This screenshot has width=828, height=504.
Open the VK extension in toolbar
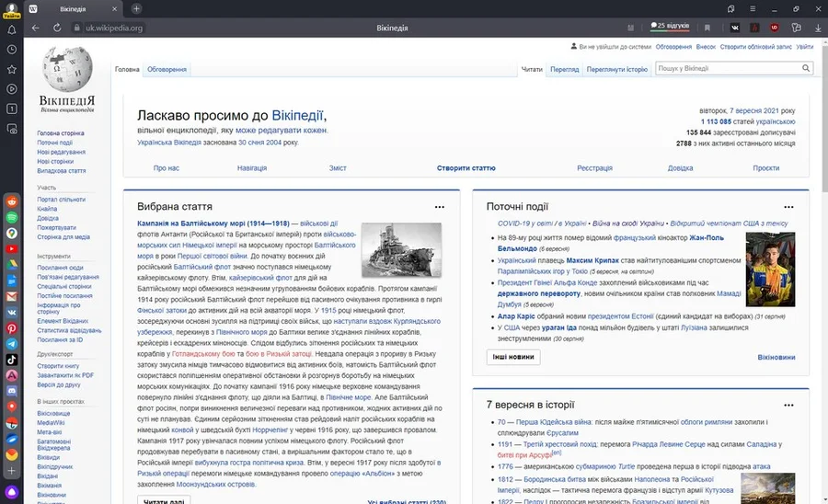tap(734, 28)
